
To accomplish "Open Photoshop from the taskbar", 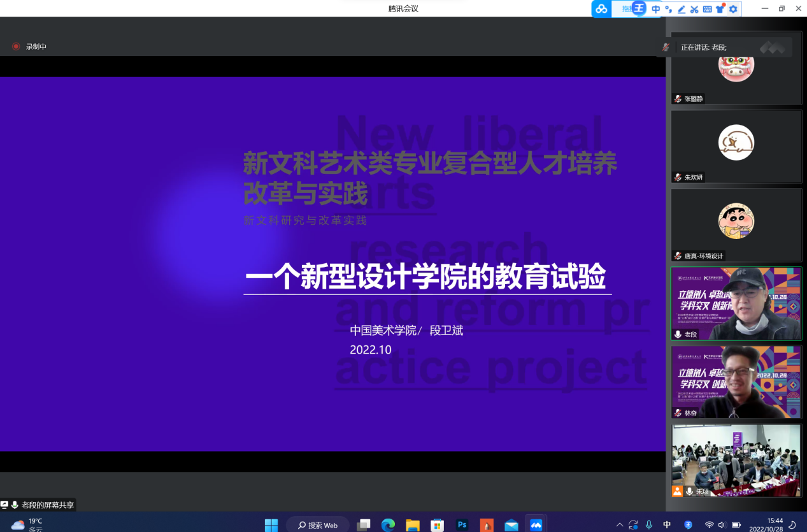I will [462, 525].
